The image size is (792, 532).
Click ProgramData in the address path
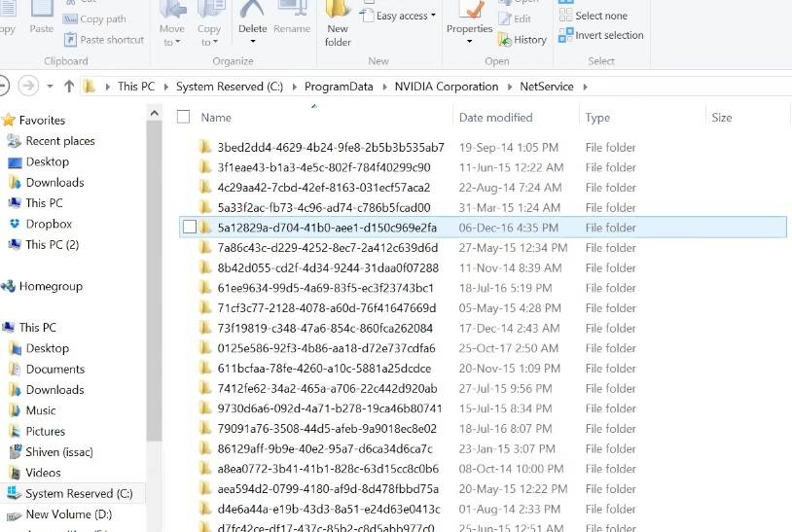(339, 87)
